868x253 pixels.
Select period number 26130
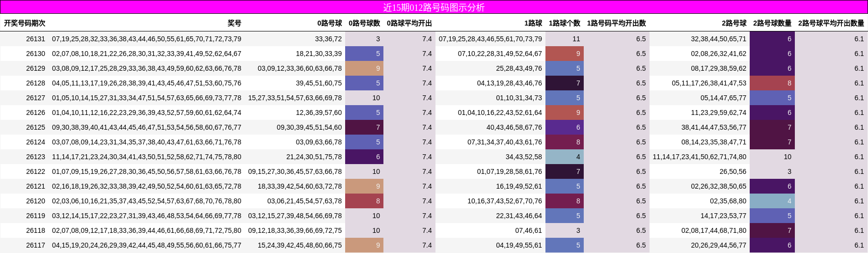point(35,54)
